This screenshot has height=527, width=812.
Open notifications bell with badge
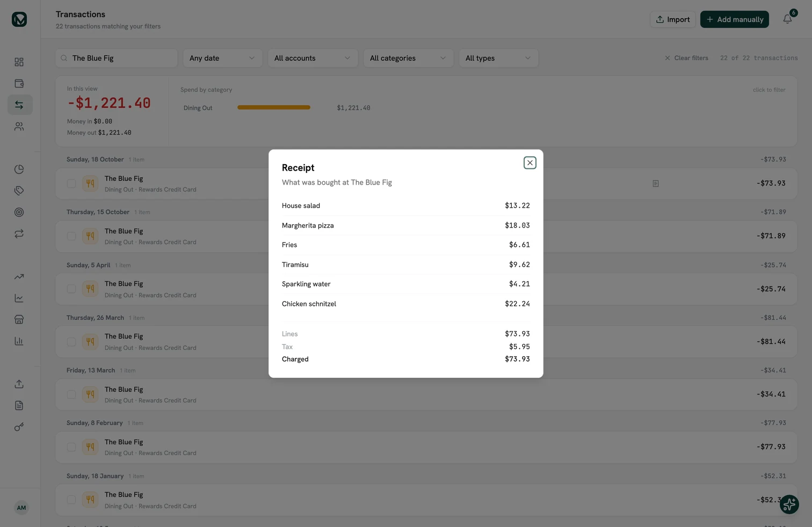tap(787, 19)
